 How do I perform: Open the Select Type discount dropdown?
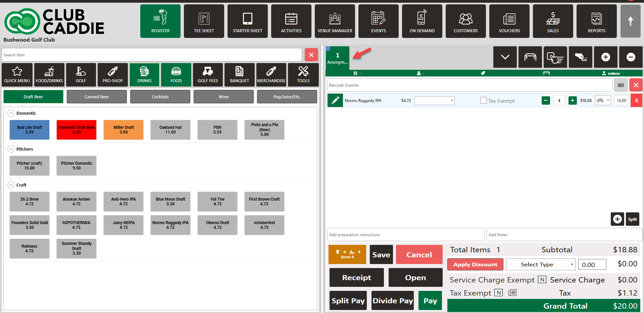[x=540, y=264]
